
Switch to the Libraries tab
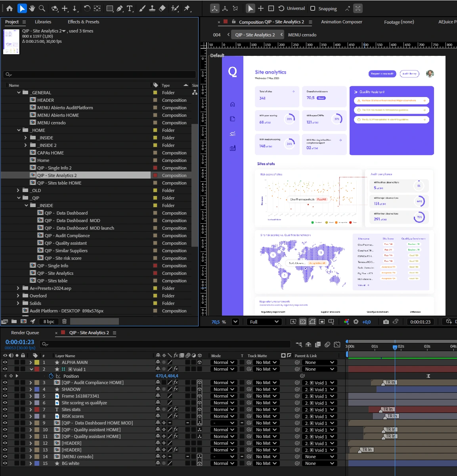[x=43, y=22]
